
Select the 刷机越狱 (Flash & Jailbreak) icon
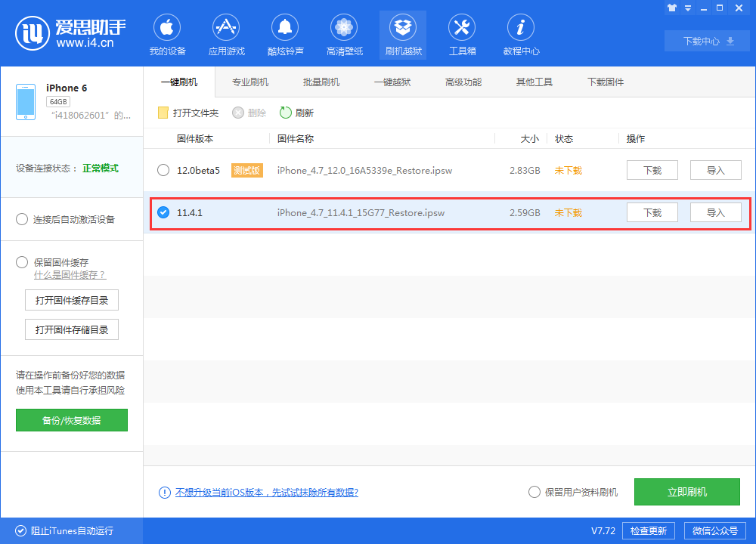[x=403, y=34]
